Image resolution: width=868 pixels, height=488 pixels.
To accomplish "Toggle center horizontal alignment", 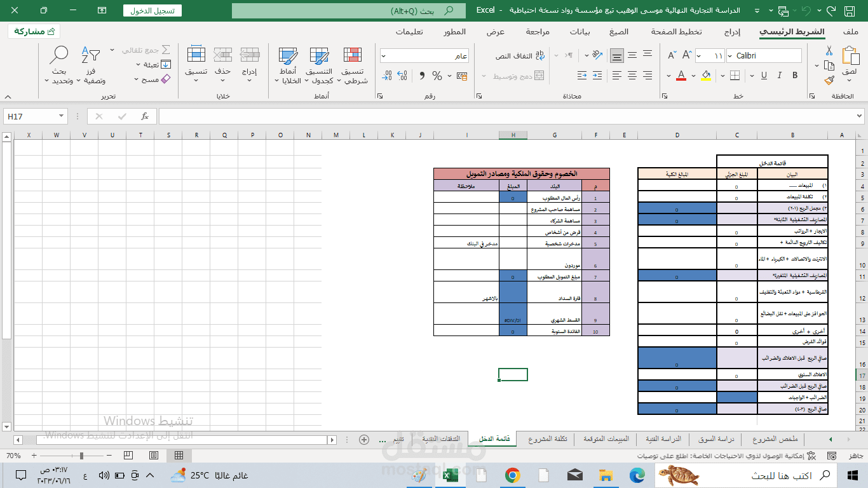I will (x=632, y=76).
